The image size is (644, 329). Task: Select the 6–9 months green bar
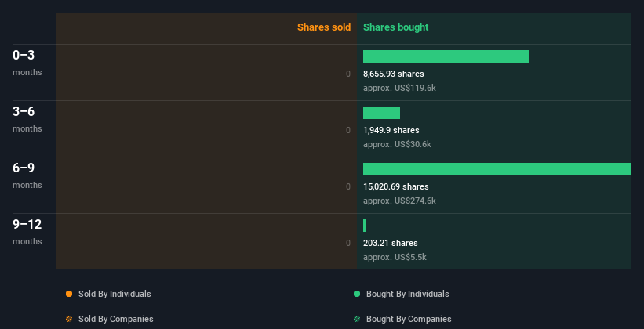point(497,169)
